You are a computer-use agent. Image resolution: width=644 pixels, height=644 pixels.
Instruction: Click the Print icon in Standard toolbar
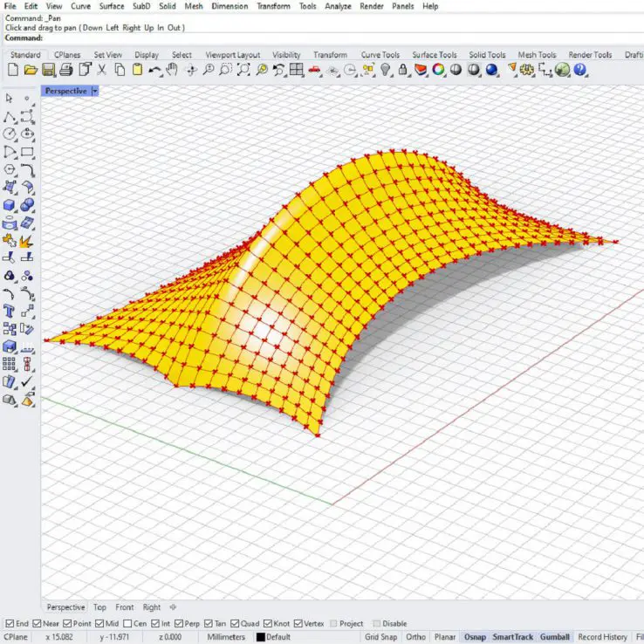pyautogui.click(x=66, y=70)
